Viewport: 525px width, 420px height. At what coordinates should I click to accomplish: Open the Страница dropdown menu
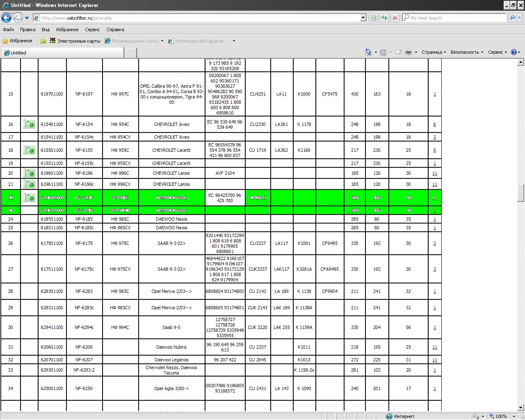click(434, 52)
